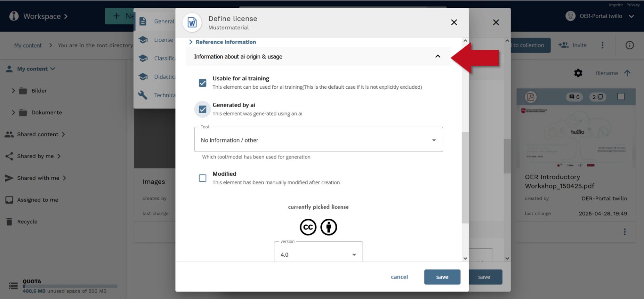Click cancel in the Define license dialog
Image resolution: width=644 pixels, height=299 pixels.
[x=399, y=277]
